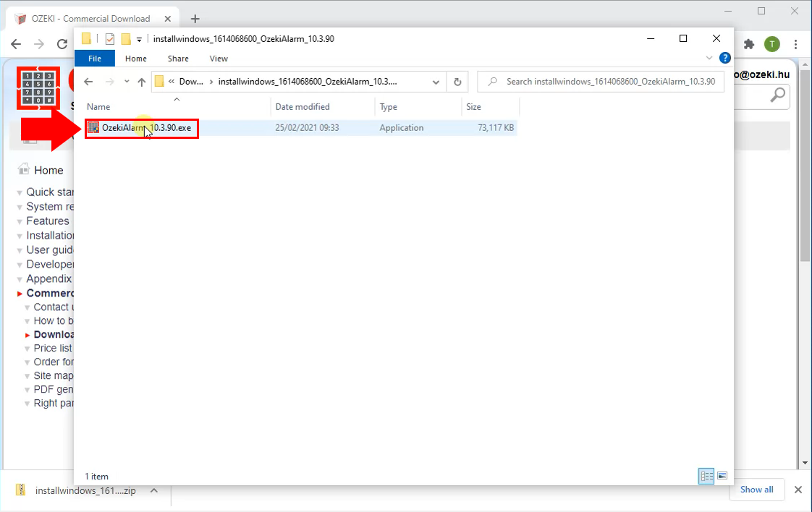Viewport: 812px width, 512px height.
Task: Click the OzekiAlarm exe application icon
Action: (93, 127)
